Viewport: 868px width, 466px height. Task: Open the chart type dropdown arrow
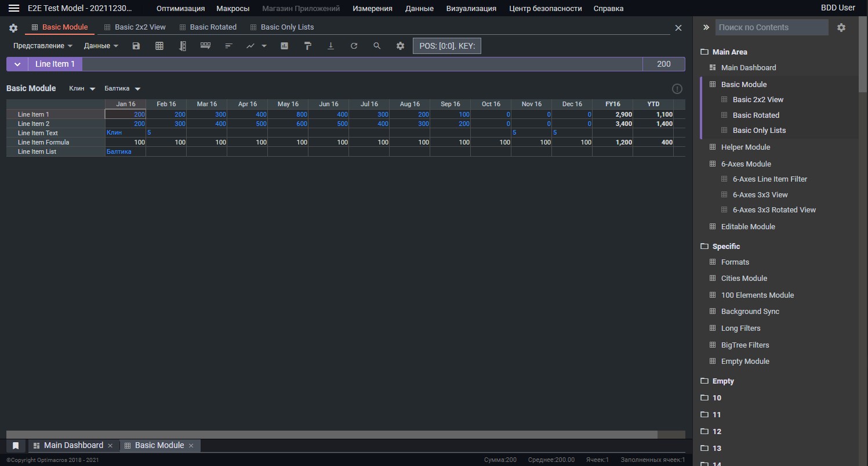click(264, 46)
